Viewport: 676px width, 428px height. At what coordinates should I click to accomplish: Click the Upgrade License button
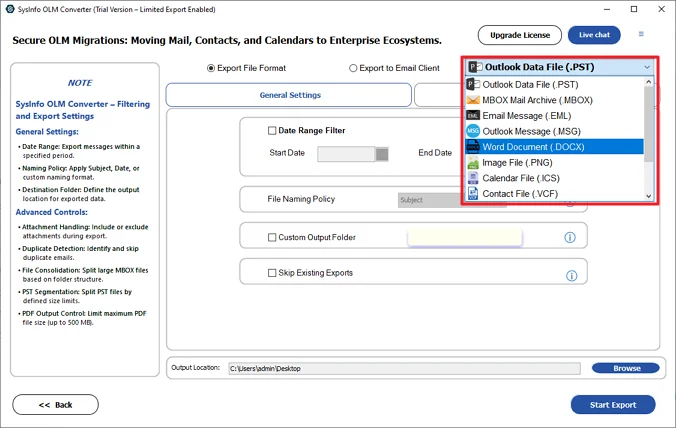(520, 35)
